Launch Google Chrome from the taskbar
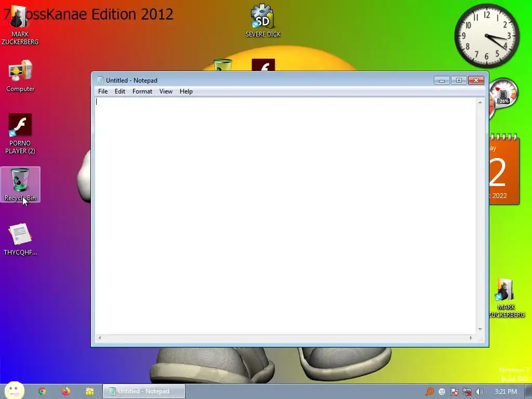 click(x=42, y=391)
